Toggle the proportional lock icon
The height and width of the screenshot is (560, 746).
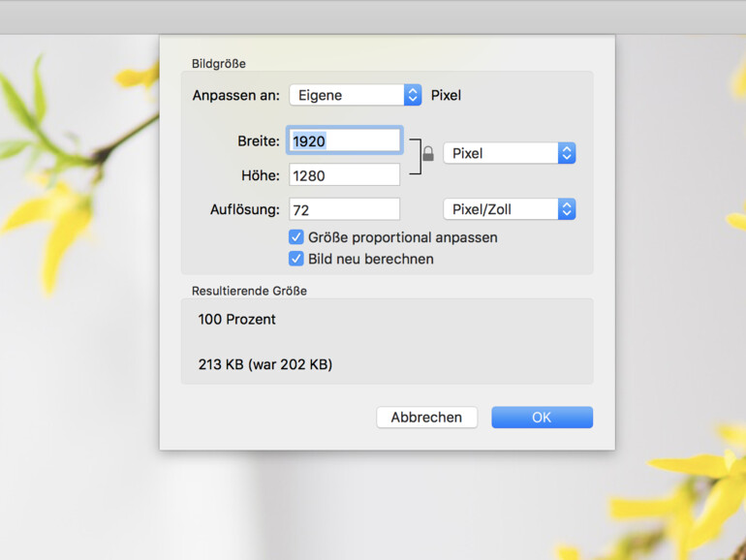click(428, 154)
